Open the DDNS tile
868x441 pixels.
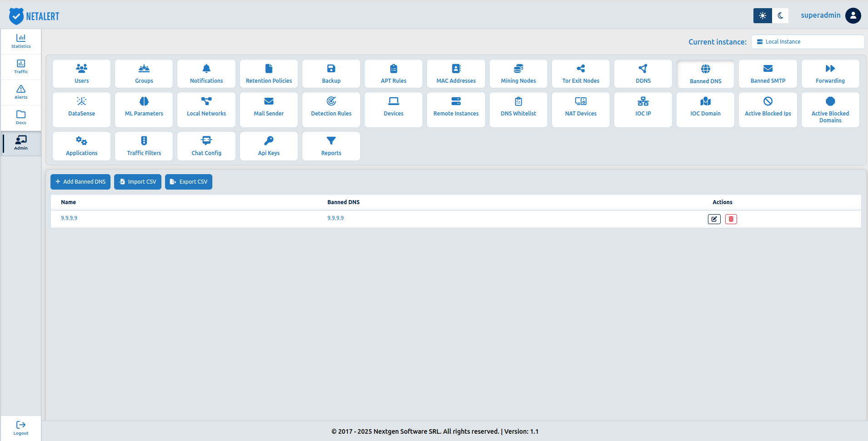[x=643, y=74]
